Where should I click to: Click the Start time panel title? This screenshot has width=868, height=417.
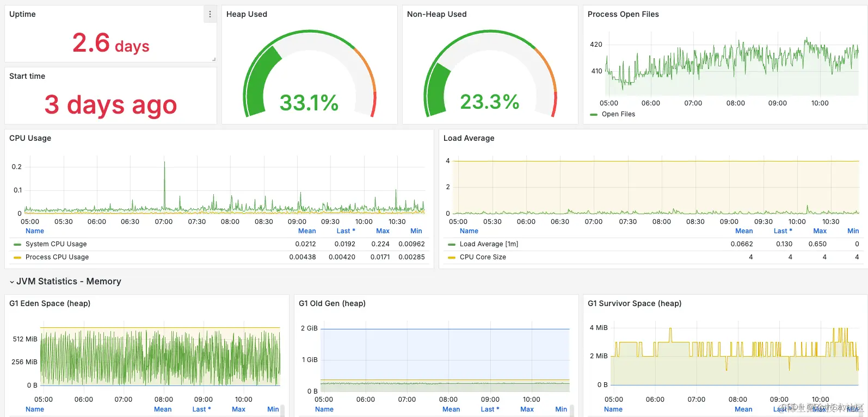point(27,76)
